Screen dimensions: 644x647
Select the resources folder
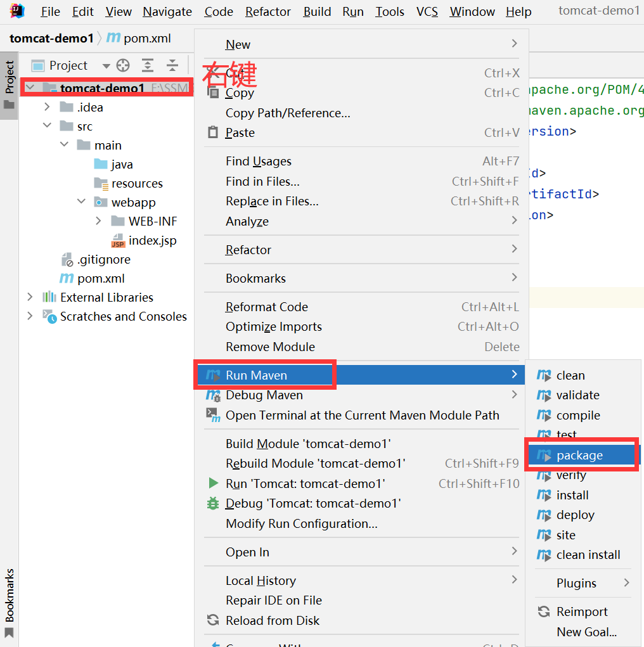tap(129, 183)
